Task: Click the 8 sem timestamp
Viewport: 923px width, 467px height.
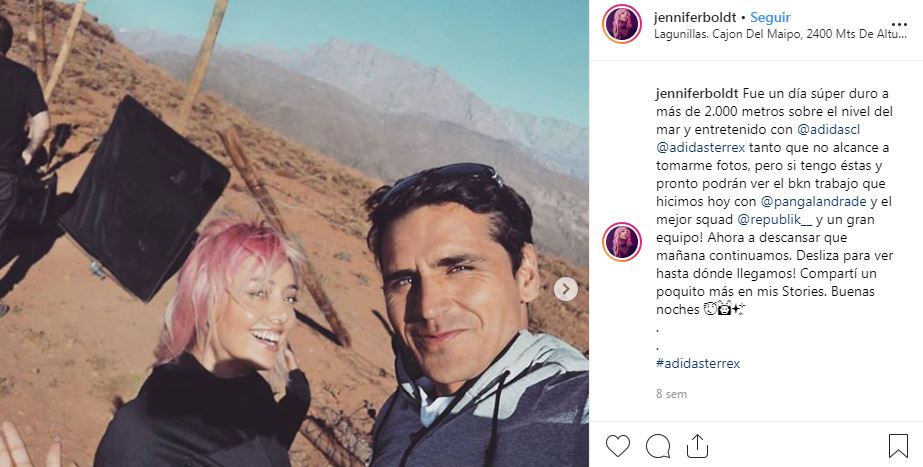Action: (671, 394)
